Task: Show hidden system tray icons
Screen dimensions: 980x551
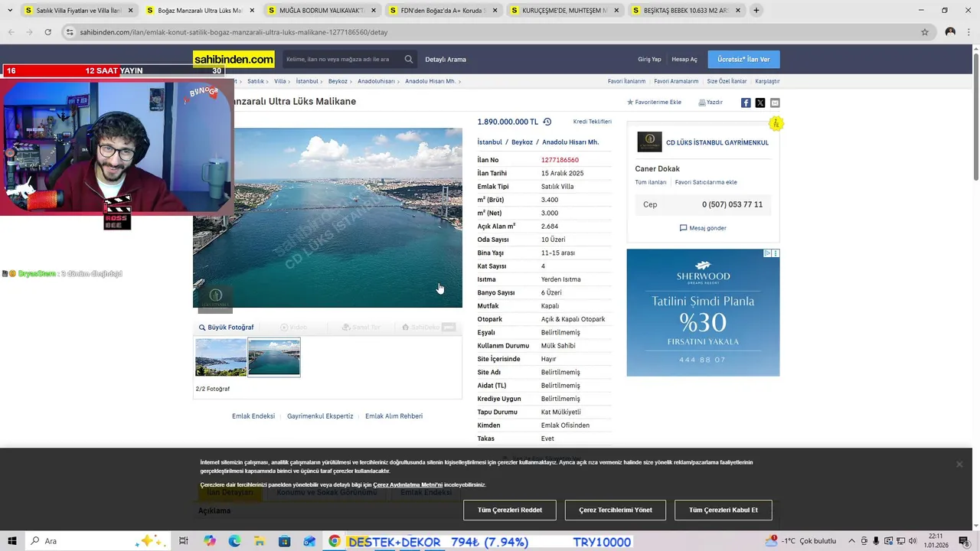Action: 852,541
